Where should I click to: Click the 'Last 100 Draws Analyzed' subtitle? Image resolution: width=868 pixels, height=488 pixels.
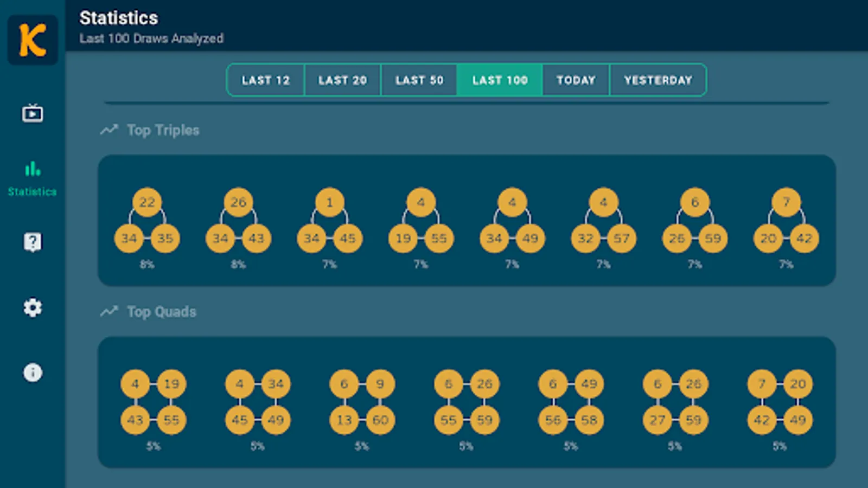click(x=151, y=38)
